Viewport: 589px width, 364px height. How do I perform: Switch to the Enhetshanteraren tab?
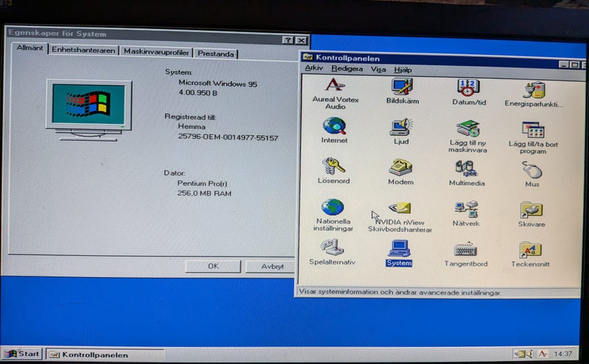click(x=83, y=50)
